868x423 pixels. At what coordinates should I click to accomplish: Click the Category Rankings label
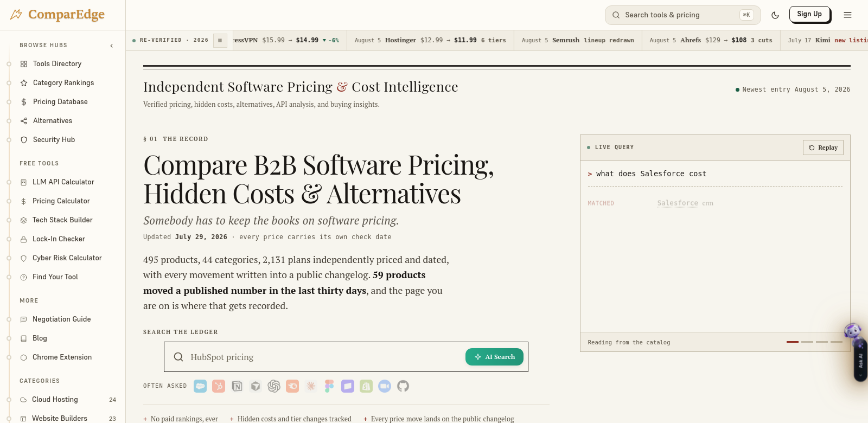tap(63, 83)
